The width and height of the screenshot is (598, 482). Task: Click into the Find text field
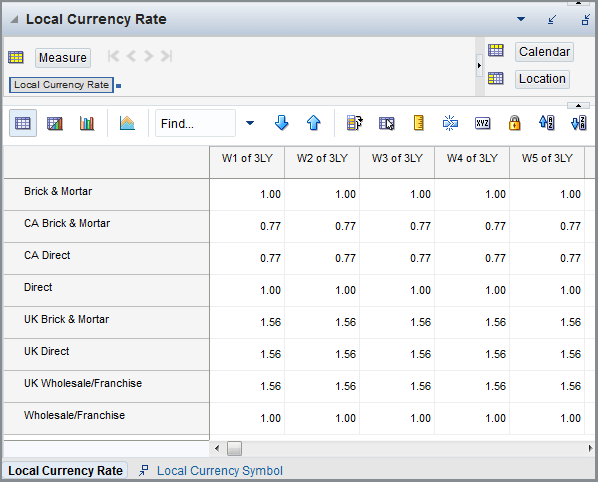pos(195,123)
